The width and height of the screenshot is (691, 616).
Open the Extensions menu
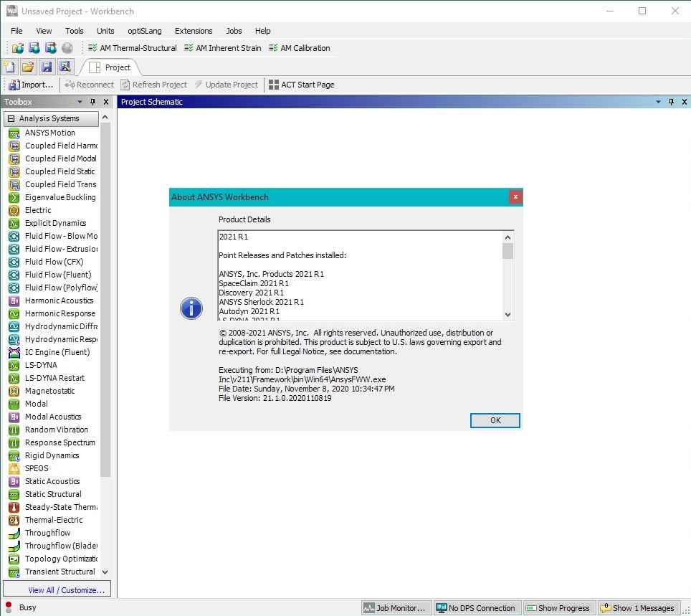coord(194,31)
